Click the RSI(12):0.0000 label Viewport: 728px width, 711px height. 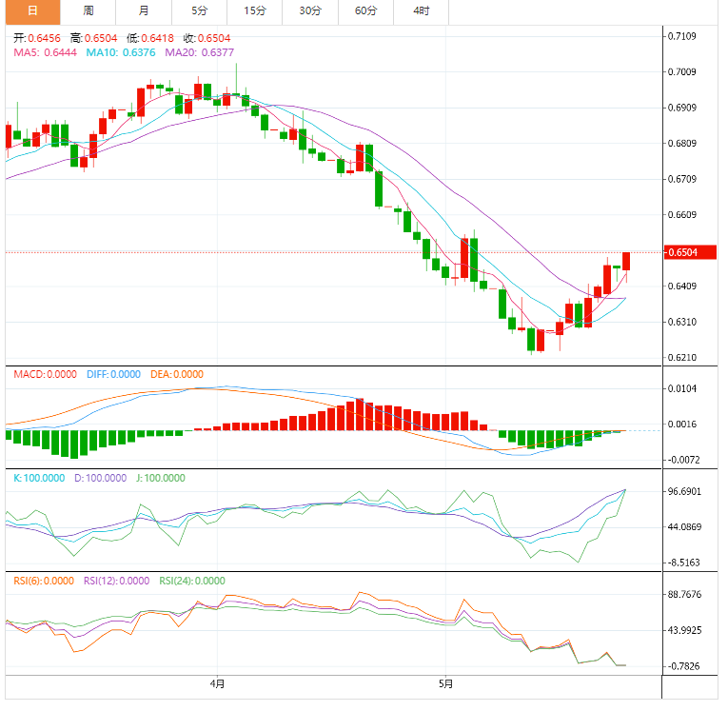click(x=116, y=581)
